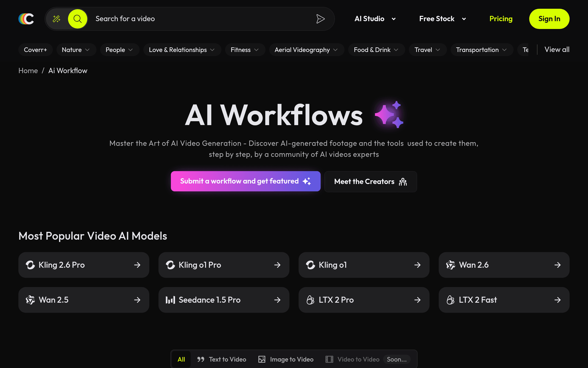Switch to the Text to Video tab
This screenshot has width=588, height=368.
(222, 359)
